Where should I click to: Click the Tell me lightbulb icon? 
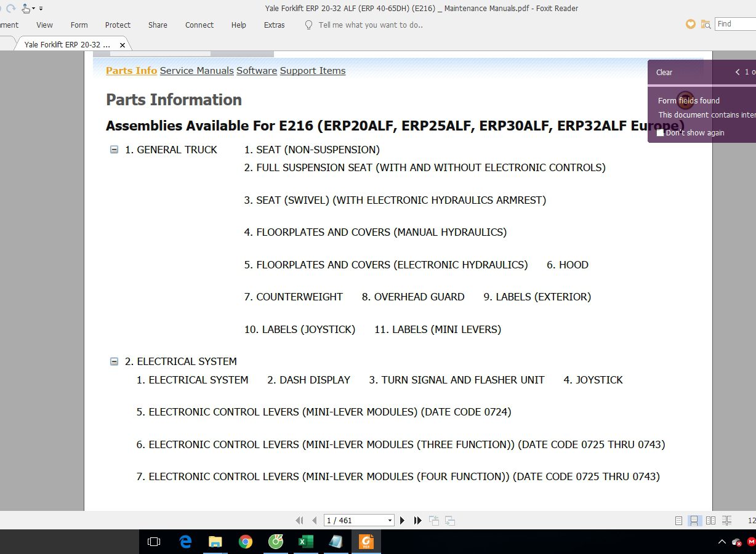click(x=309, y=25)
